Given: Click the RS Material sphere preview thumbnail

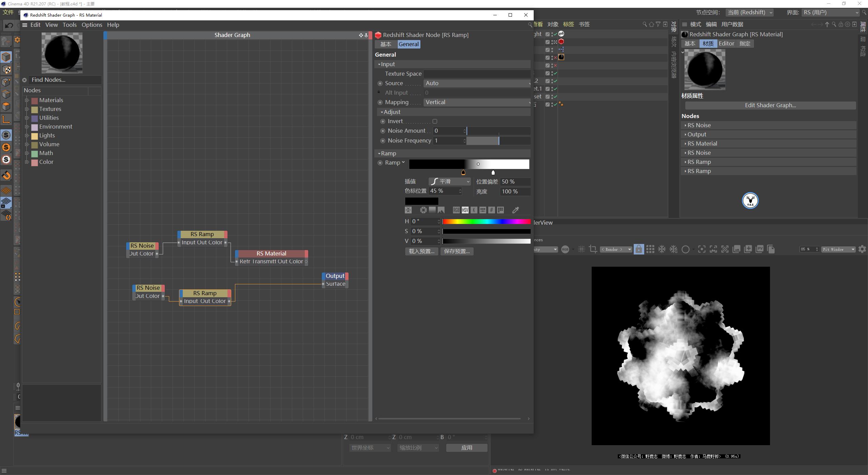Looking at the screenshot, I should (x=704, y=70).
